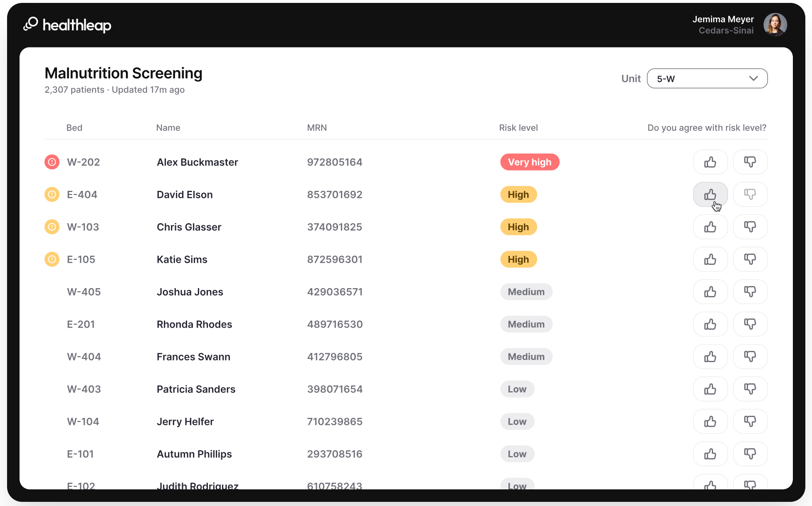Thumbs up Joshua Jones' Medium risk

click(x=710, y=291)
